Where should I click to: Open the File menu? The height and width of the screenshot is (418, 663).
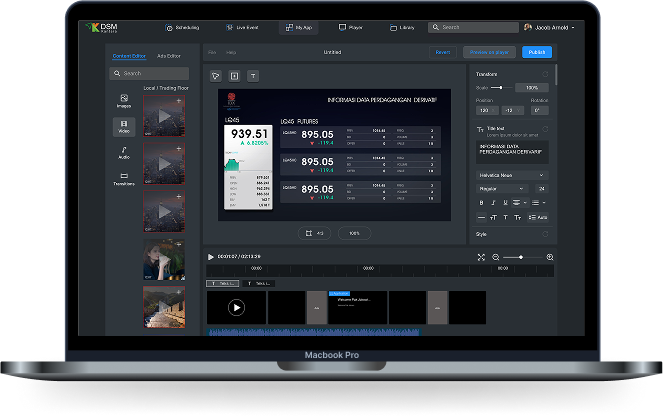[212, 52]
